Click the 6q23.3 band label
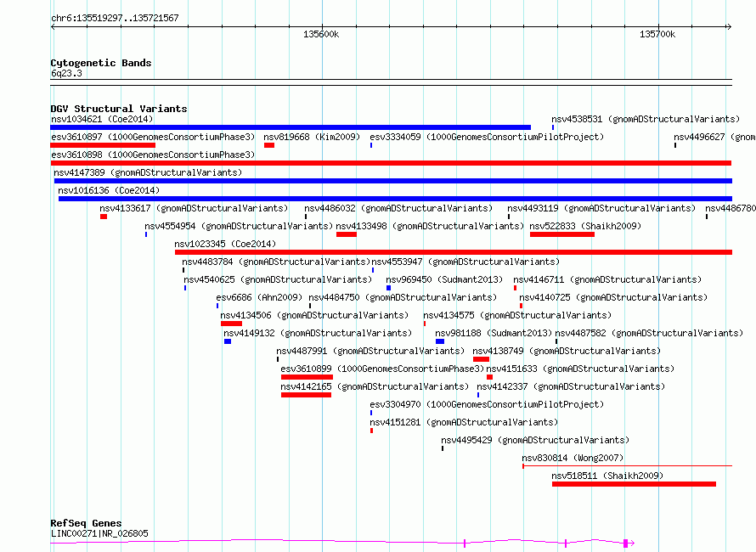This screenshot has height=552, width=756. point(66,73)
